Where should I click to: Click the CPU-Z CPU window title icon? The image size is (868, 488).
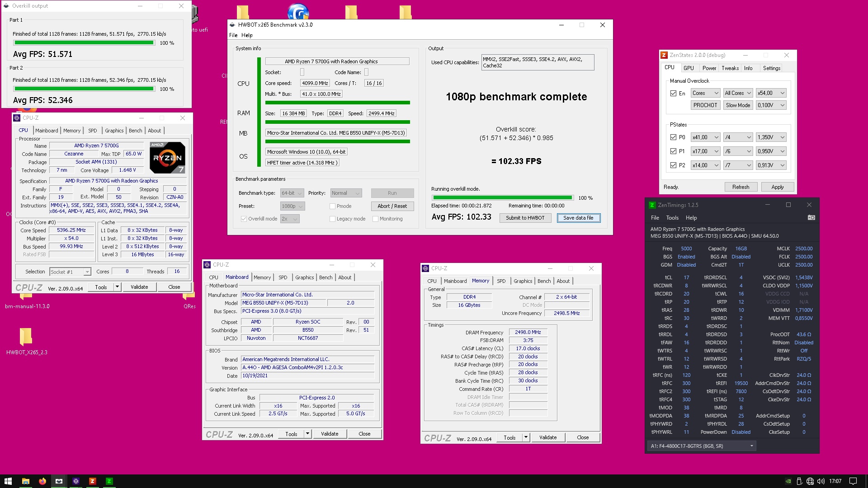click(x=17, y=117)
